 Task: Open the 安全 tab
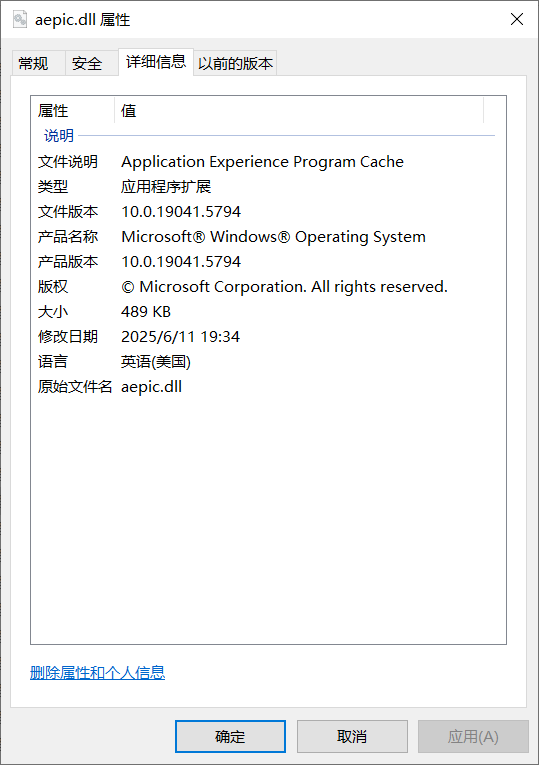pos(92,63)
